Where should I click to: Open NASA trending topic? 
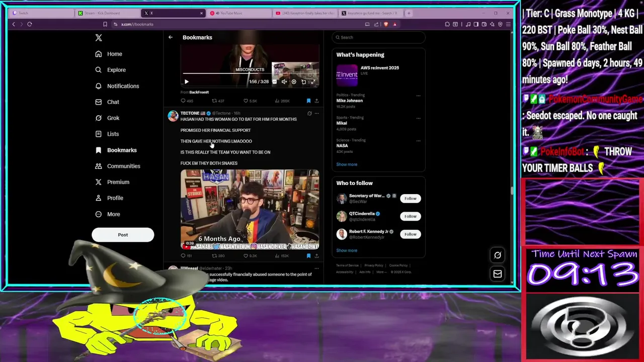click(342, 146)
